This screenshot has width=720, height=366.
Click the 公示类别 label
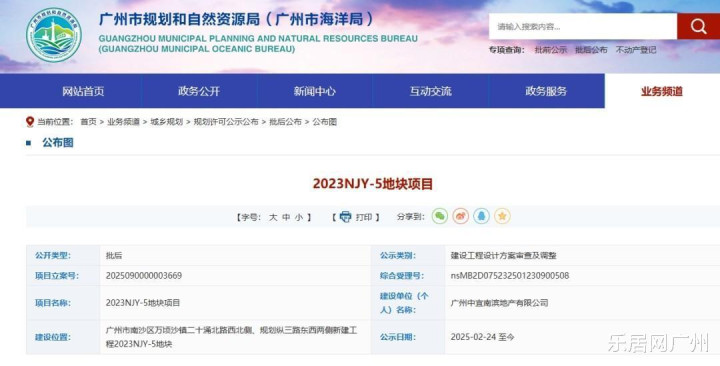(398, 255)
